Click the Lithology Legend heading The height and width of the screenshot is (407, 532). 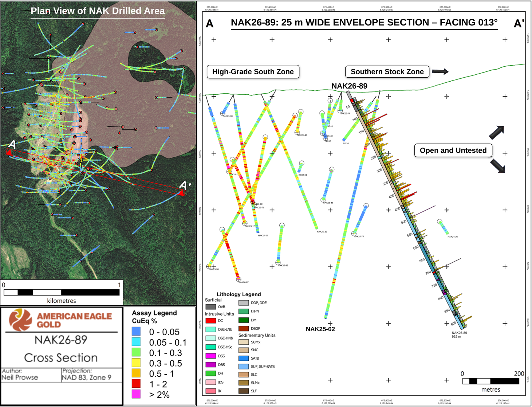tap(239, 294)
